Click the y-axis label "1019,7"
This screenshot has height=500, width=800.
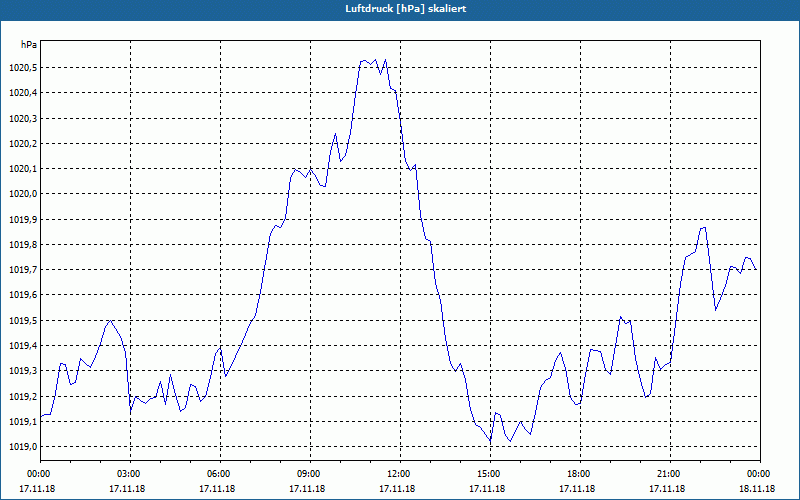tap(23, 270)
